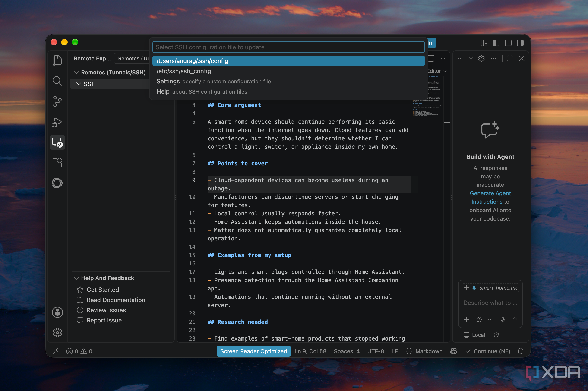Click the chat input 'Describe what to' field
Viewport: 588px width, 391px height.
coord(490,303)
